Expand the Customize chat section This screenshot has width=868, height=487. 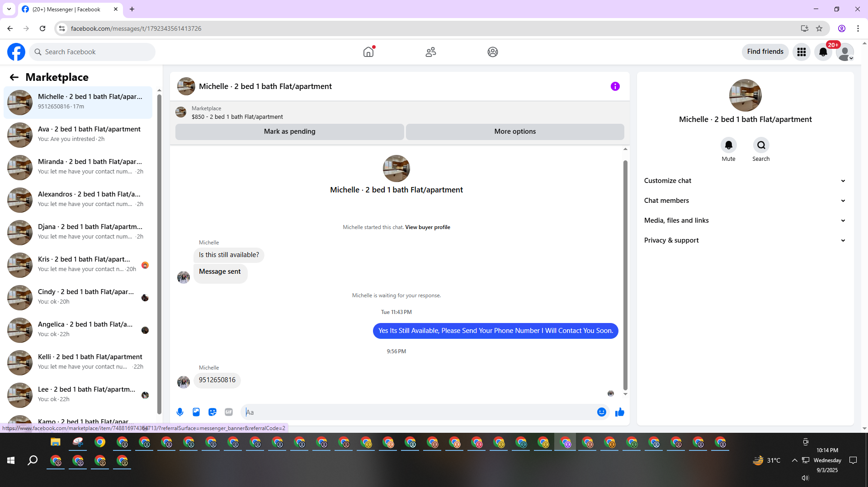coord(745,181)
